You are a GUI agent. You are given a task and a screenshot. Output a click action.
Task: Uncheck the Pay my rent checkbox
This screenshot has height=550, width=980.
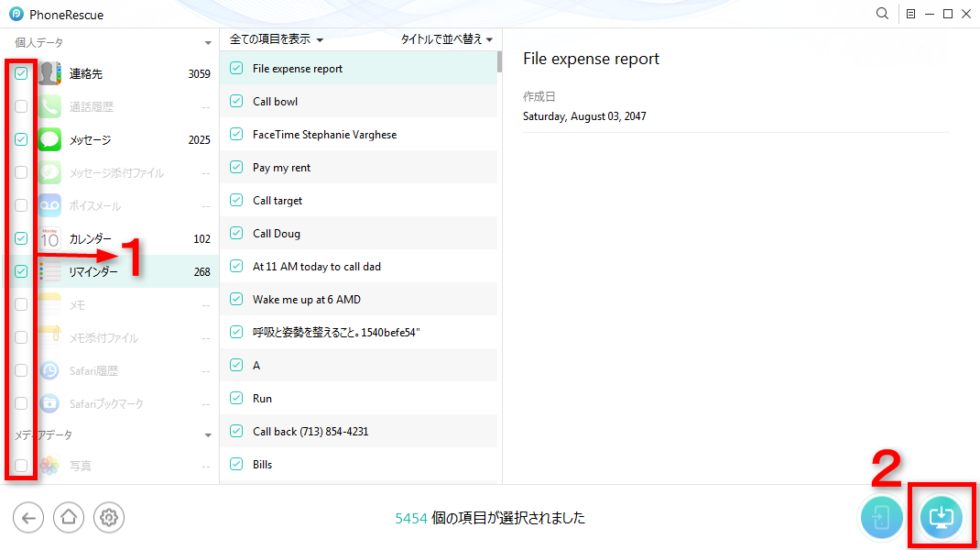click(x=236, y=167)
